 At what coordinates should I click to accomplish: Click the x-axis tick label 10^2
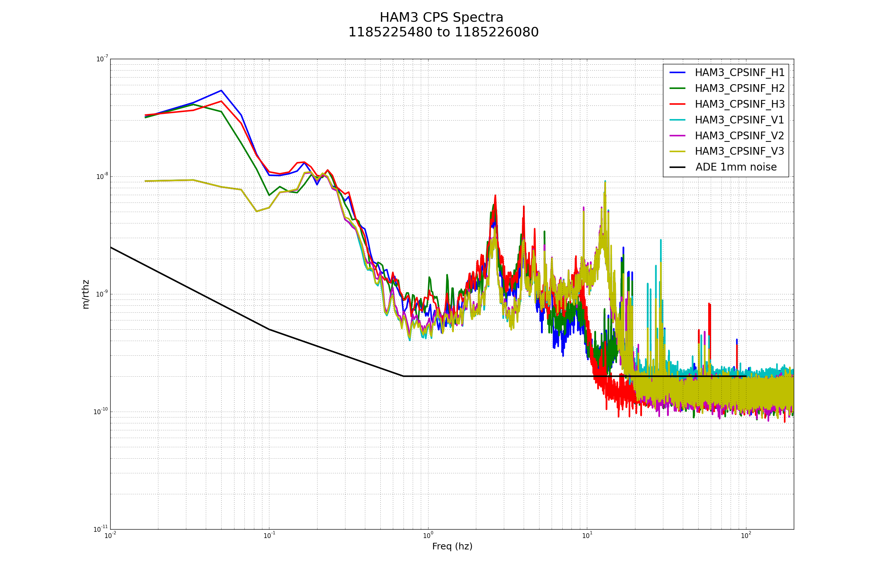click(x=746, y=535)
